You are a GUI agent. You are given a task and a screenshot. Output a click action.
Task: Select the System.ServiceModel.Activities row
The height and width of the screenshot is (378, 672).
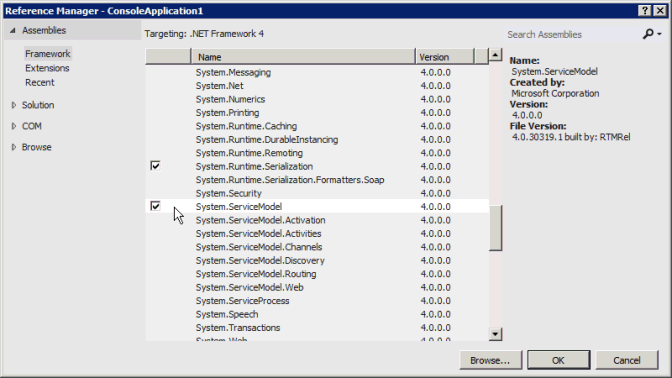(x=317, y=234)
